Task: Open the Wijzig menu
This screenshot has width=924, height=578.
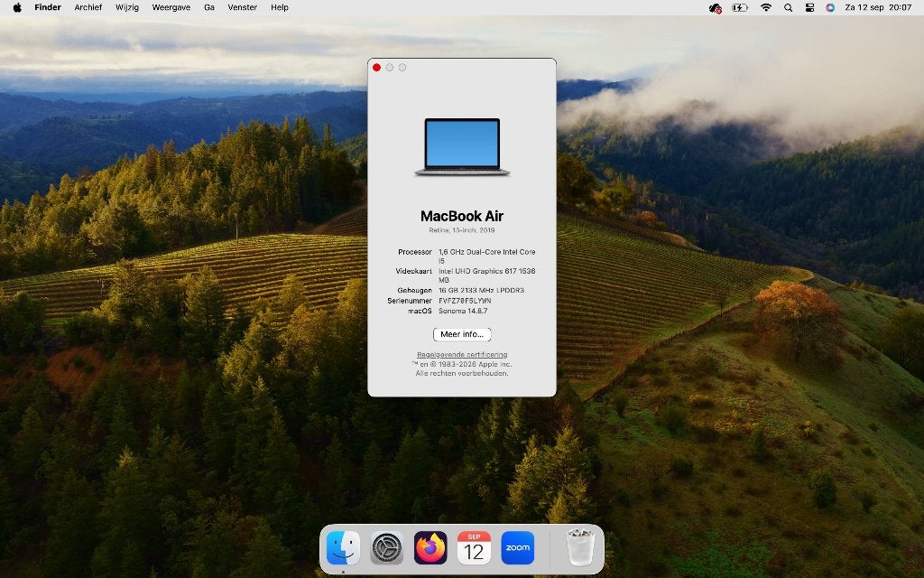Action: 126,7
